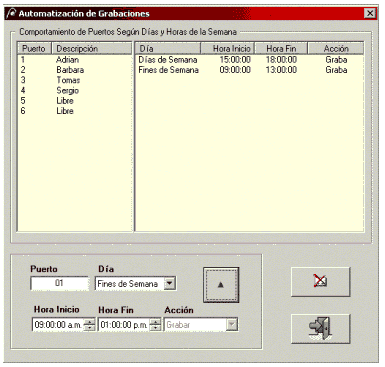
Task: Click the Puerto column header
Action: (x=34, y=48)
